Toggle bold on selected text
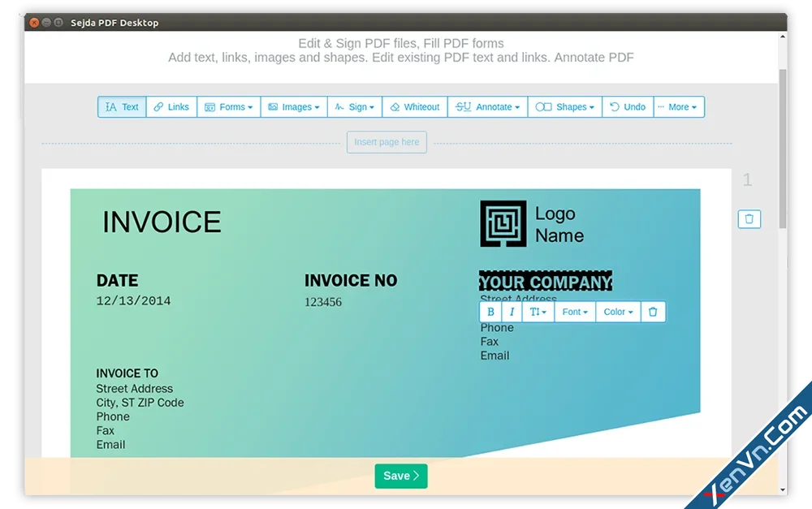812x509 pixels. (x=490, y=312)
